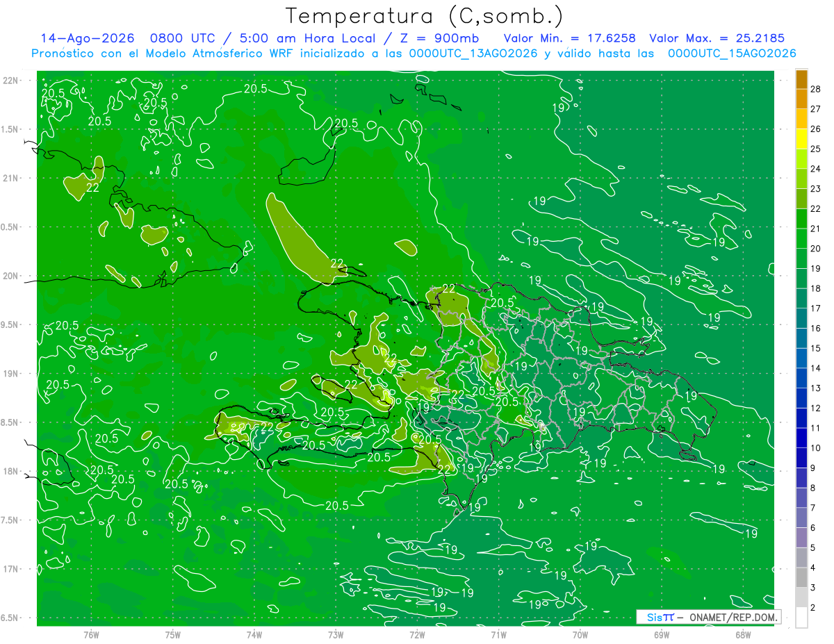Click the '20N' latitude label
Viewport: 834px width, 644px height.
point(12,276)
